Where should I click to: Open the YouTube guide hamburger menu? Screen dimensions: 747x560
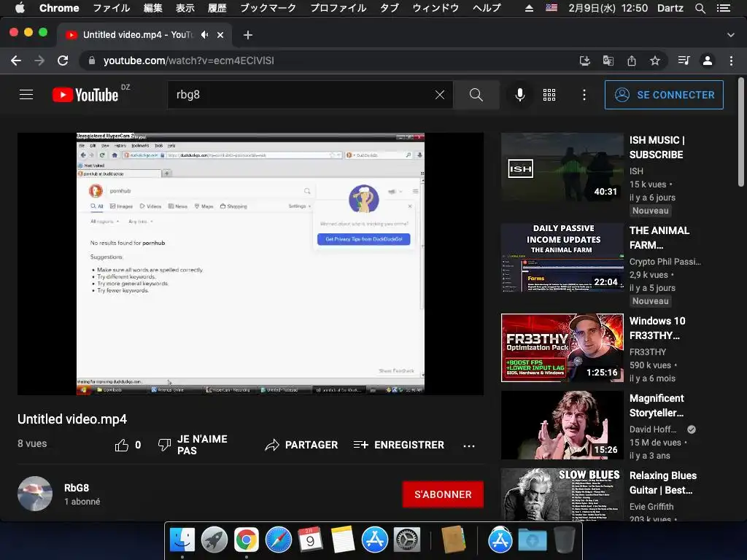pyautogui.click(x=26, y=95)
